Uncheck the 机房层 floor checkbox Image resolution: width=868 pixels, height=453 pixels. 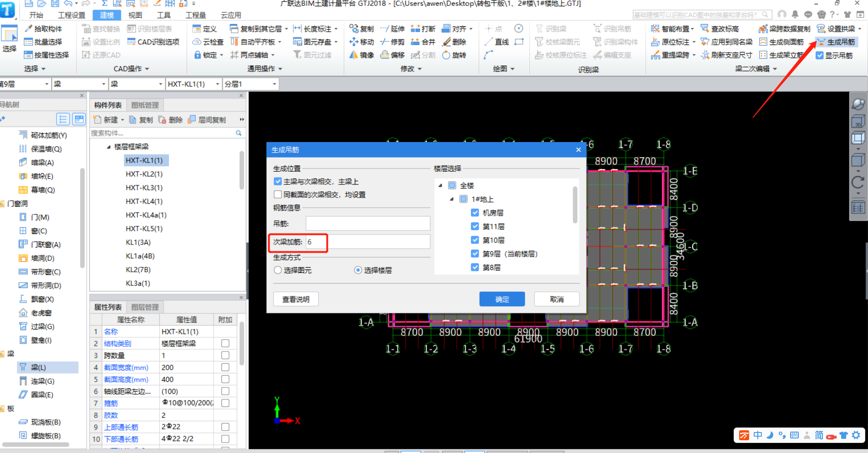coord(475,213)
